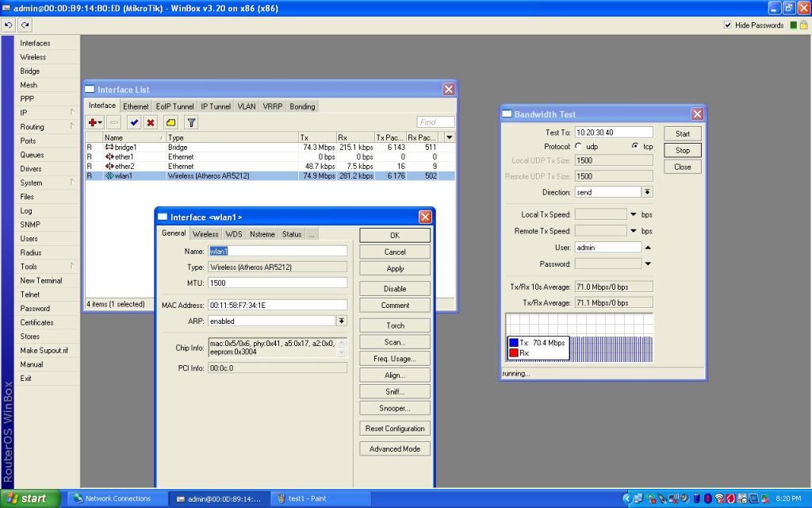812x508 pixels.
Task: Select the tcp protocol radio button
Action: coord(635,147)
